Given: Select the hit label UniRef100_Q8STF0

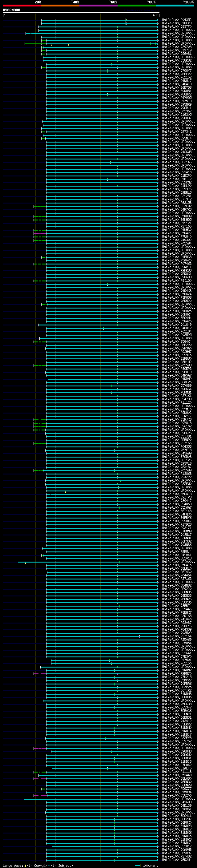Looking at the screenshot, I should pyautogui.click(x=177, y=26).
